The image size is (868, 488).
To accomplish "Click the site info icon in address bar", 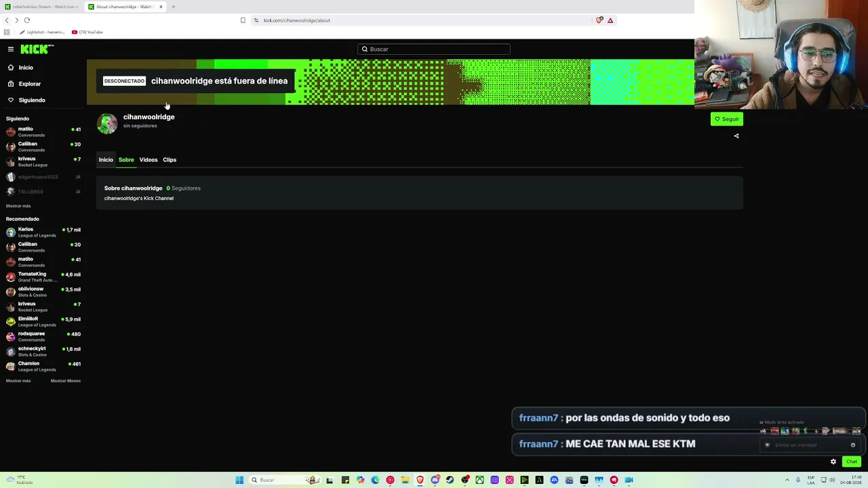I will [256, 20].
